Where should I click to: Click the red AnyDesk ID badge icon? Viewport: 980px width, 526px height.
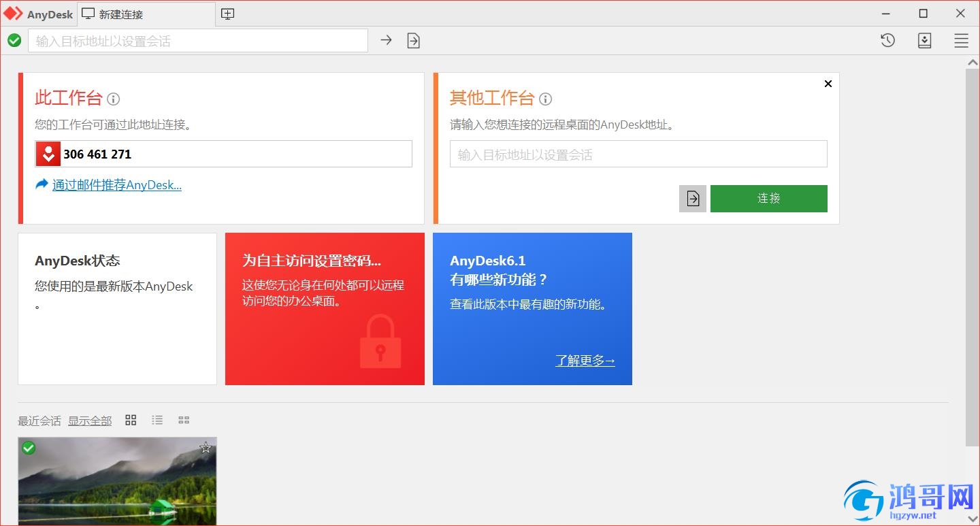point(48,154)
